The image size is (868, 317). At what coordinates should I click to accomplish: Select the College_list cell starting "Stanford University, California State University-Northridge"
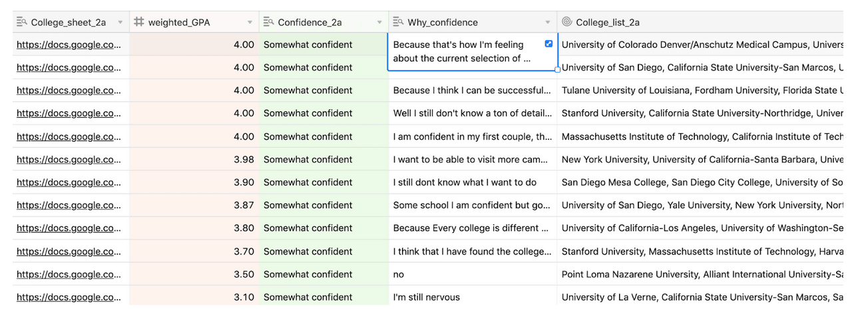(701, 113)
